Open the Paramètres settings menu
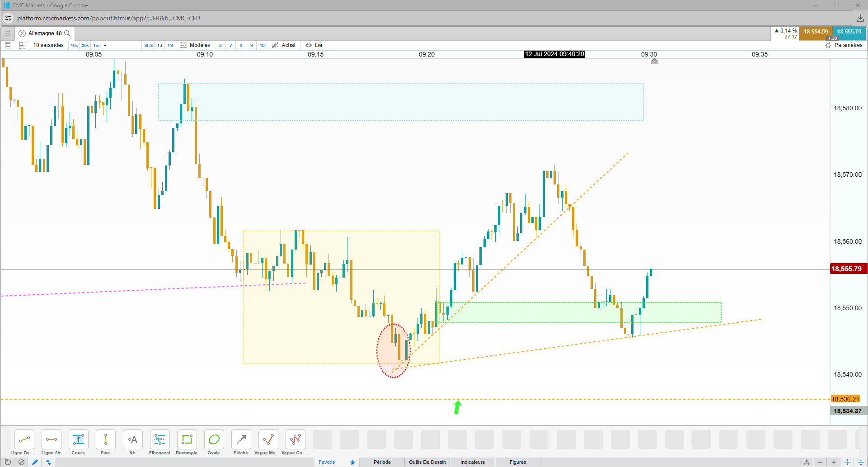Image resolution: width=868 pixels, height=467 pixels. coord(844,45)
